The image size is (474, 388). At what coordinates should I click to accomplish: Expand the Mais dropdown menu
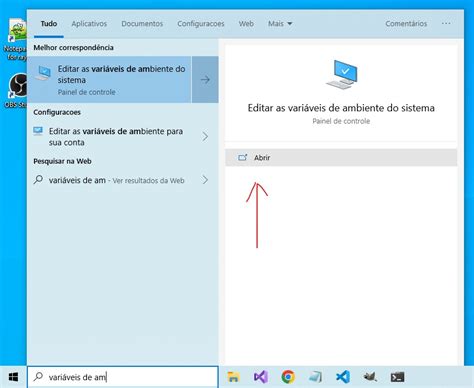point(280,24)
